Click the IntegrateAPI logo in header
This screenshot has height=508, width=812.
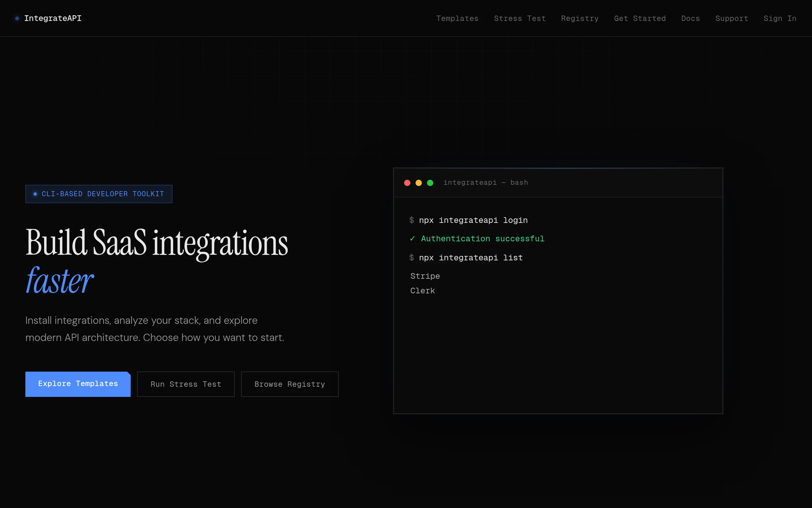point(48,18)
